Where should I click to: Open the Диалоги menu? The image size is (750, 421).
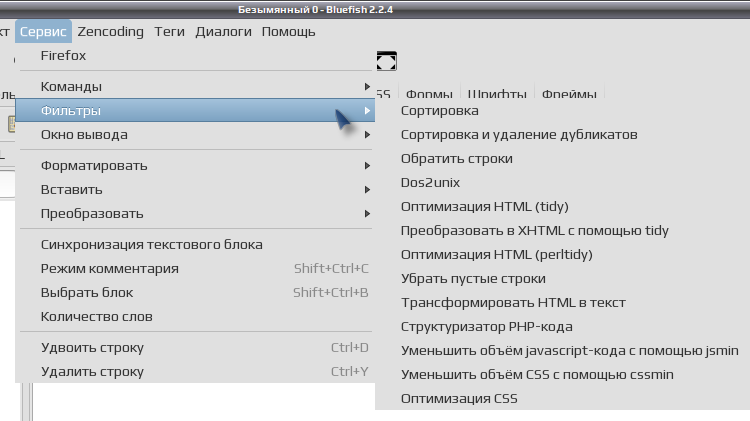[223, 32]
